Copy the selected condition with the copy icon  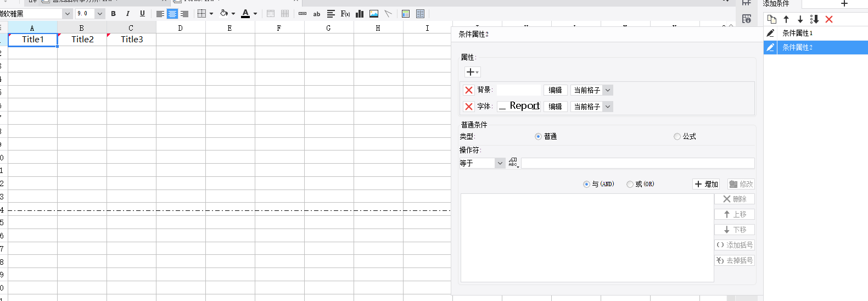(772, 19)
